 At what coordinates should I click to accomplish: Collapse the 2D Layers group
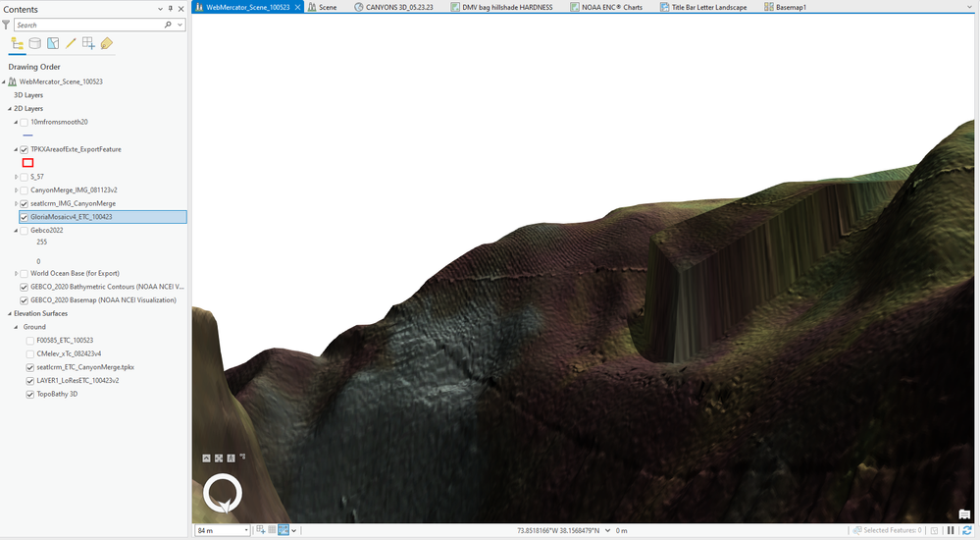[x=10, y=109]
